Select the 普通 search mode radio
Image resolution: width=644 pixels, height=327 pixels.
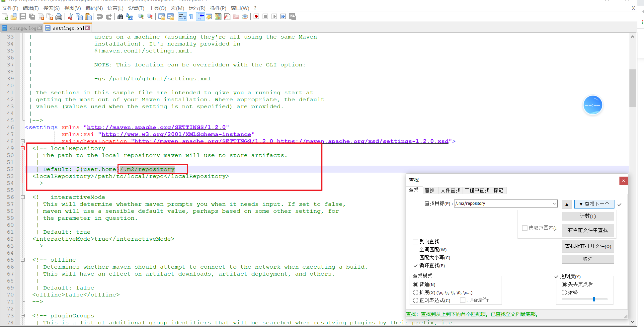(x=416, y=285)
